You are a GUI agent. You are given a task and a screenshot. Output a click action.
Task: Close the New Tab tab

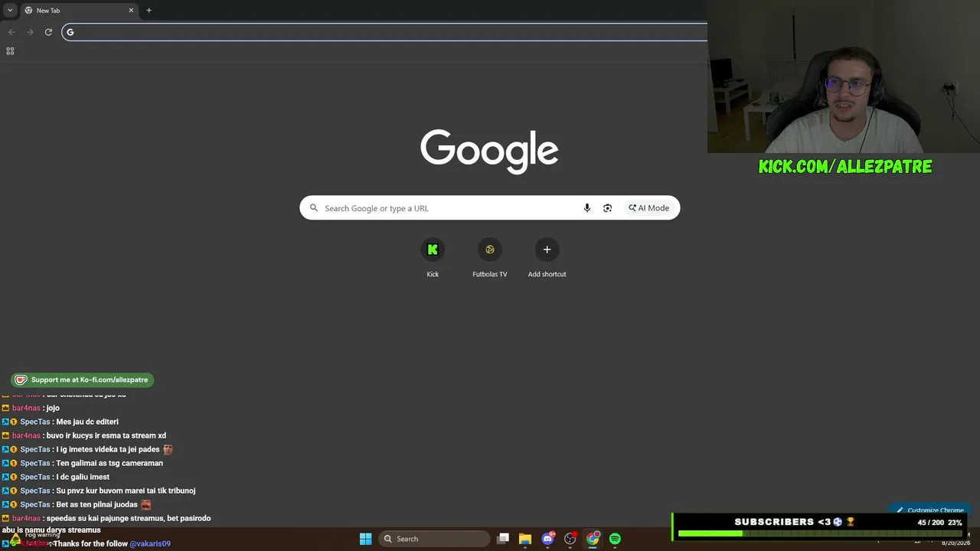pyautogui.click(x=131, y=10)
